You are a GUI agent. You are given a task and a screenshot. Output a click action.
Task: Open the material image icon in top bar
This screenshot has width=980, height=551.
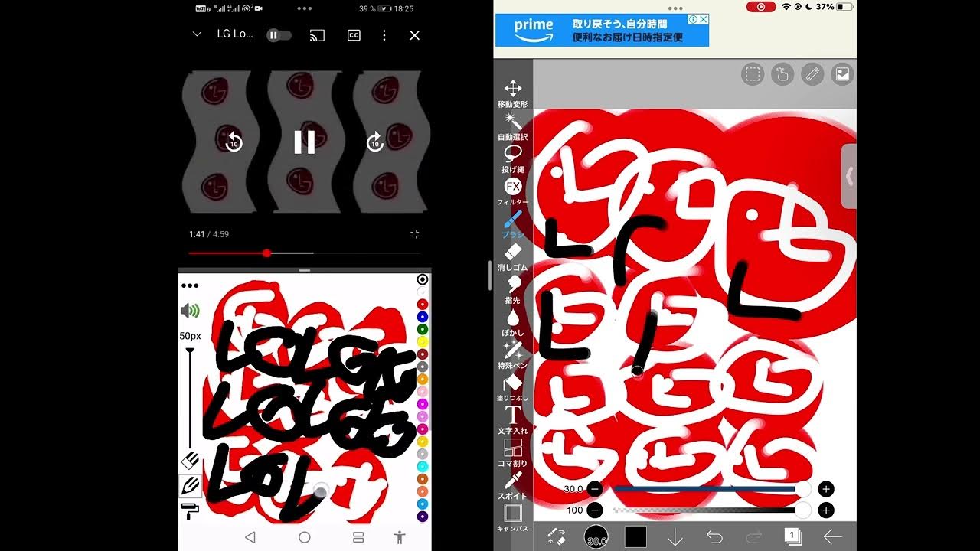[x=842, y=74]
